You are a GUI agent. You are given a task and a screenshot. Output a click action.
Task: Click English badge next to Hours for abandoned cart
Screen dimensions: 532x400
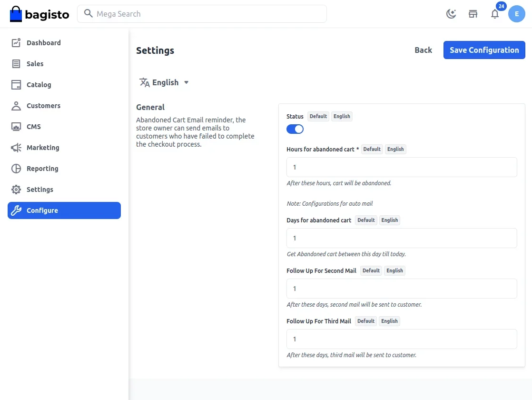click(395, 150)
